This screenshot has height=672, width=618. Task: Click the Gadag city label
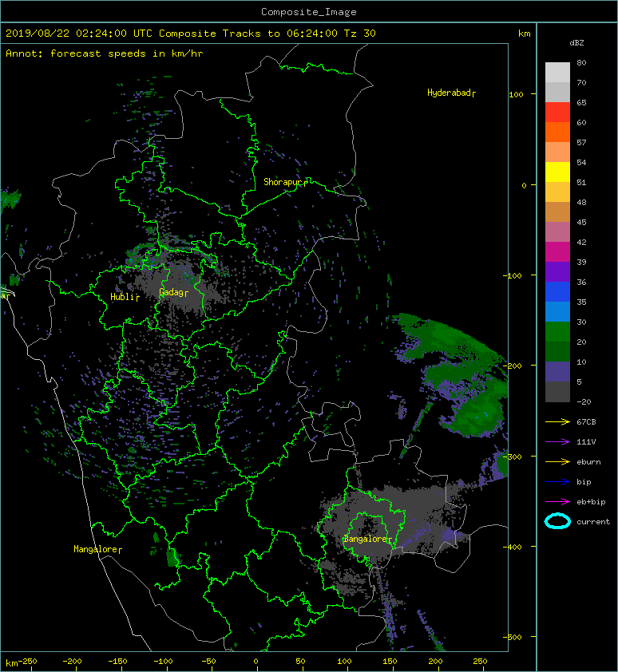(x=173, y=292)
